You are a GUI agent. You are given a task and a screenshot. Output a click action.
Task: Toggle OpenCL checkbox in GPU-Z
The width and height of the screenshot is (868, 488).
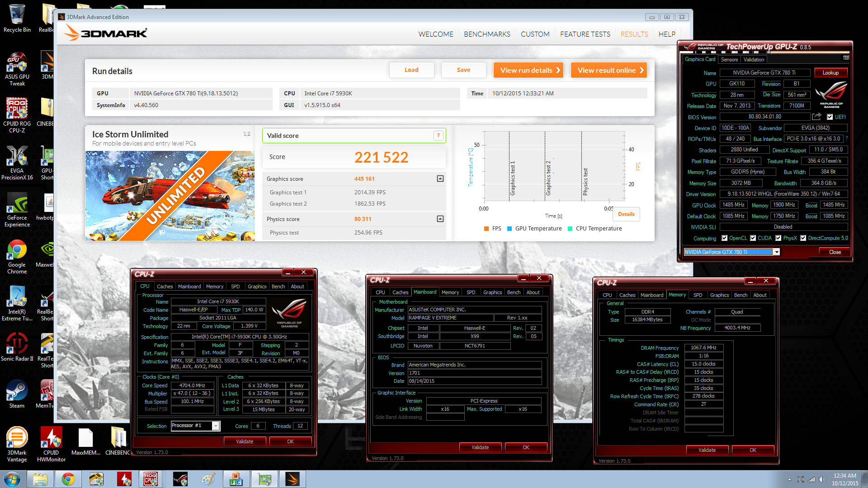tap(725, 238)
